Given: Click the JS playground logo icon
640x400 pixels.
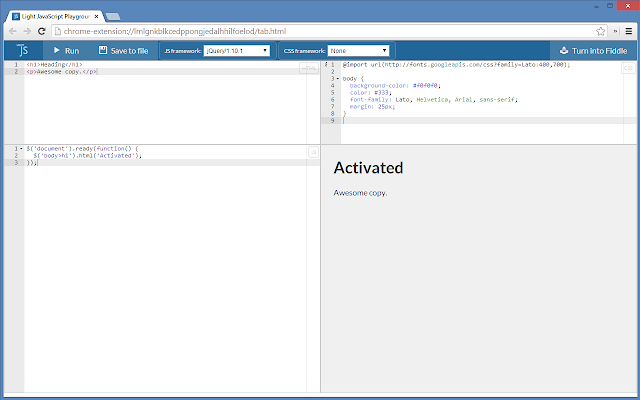Looking at the screenshot, I should click(23, 50).
